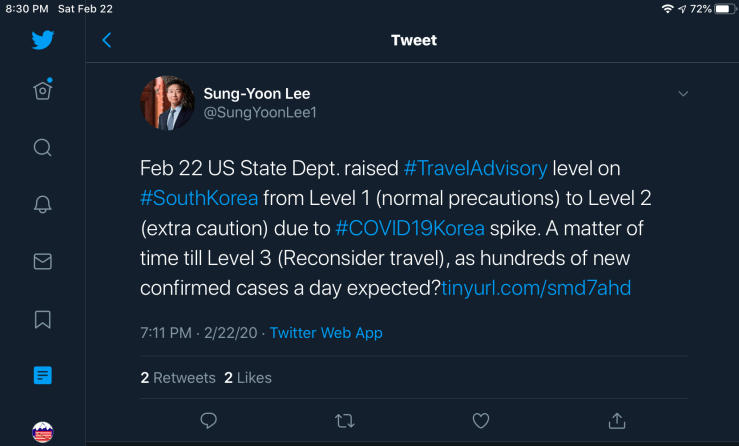Open the Lists icon in sidebar
739x446 pixels.
(42, 376)
